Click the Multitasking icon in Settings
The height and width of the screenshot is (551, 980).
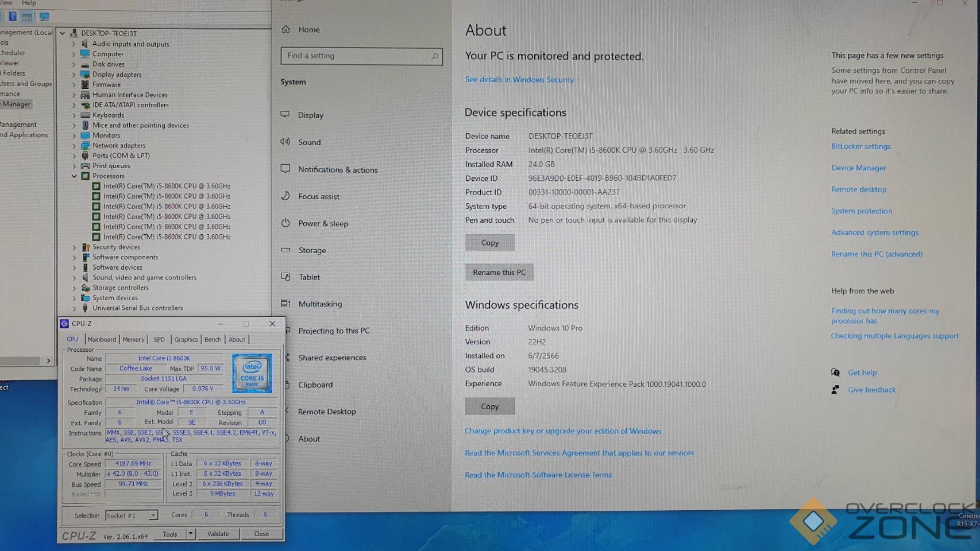coord(285,303)
